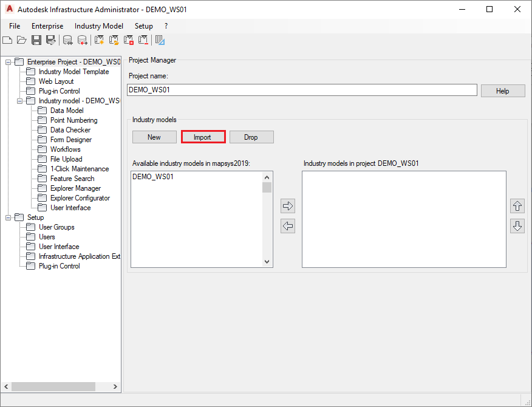Click the right arrow to add the model to the project

[x=288, y=206]
